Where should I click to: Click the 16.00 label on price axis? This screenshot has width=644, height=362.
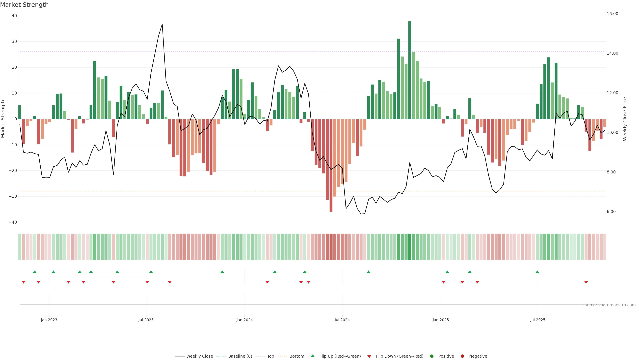[x=612, y=14]
